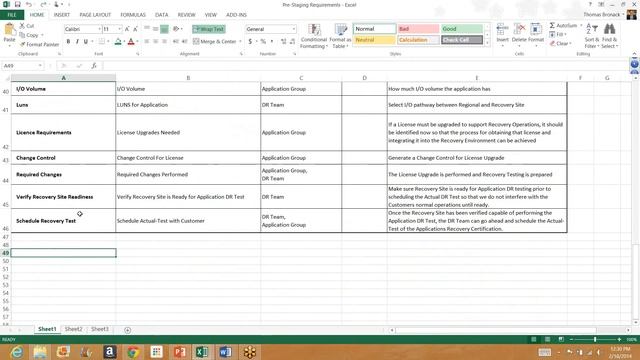Image resolution: width=640 pixels, height=360 pixels.
Task: Click the Increase Indent icon
Action: tap(184, 41)
